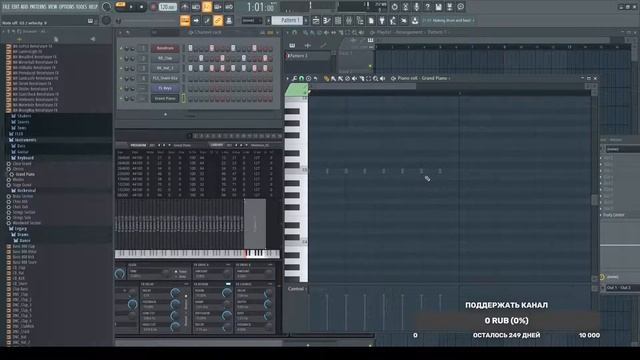Toggle the metronome icon
The width and height of the screenshot is (640, 360).
click(185, 7)
